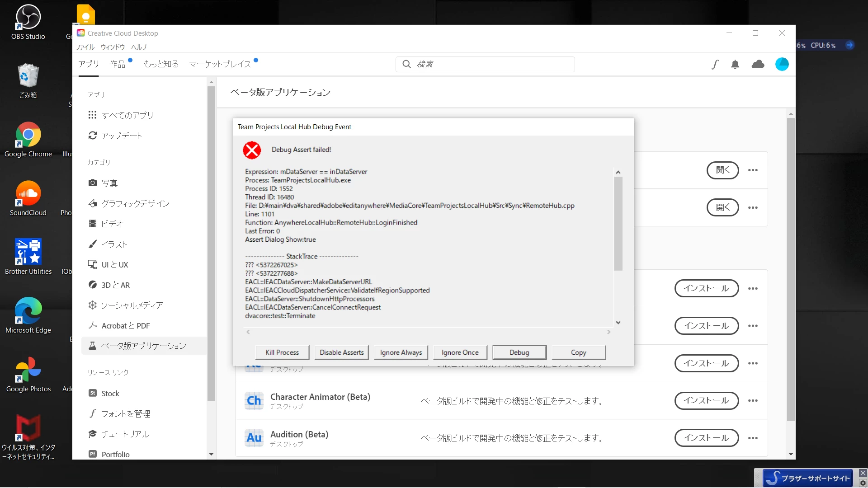Click scroll-down arrow in debug dialog

[618, 323]
